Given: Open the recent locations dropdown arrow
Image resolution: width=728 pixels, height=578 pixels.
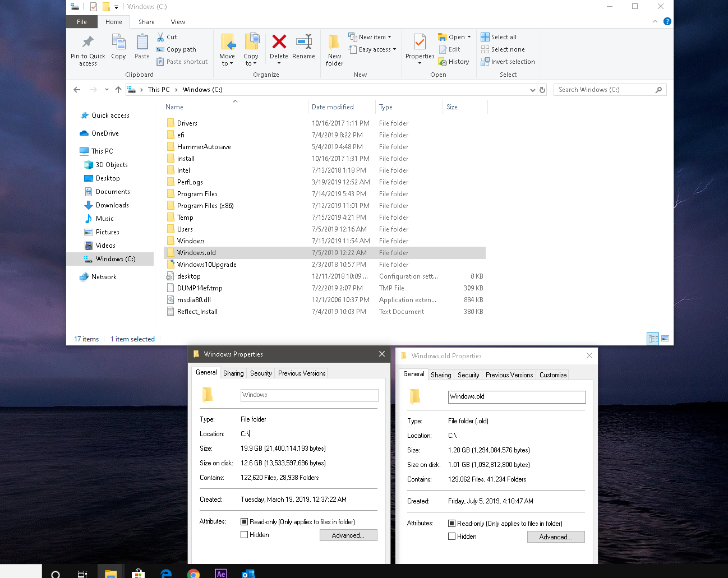Looking at the screenshot, I should pyautogui.click(x=107, y=90).
